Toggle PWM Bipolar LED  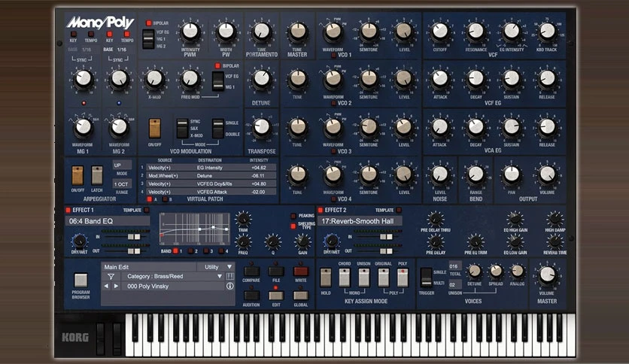pyautogui.click(x=149, y=23)
